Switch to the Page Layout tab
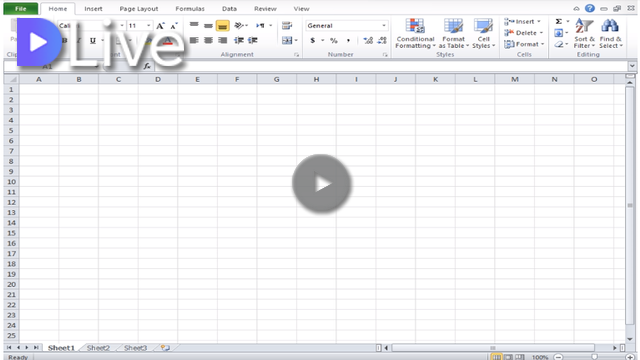The width and height of the screenshot is (640, 360). (139, 9)
